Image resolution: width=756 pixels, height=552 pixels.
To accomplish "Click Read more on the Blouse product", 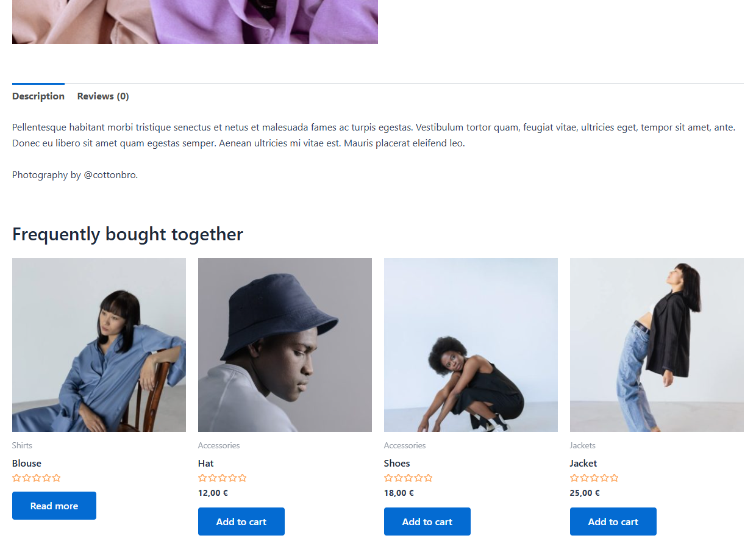I will [54, 505].
